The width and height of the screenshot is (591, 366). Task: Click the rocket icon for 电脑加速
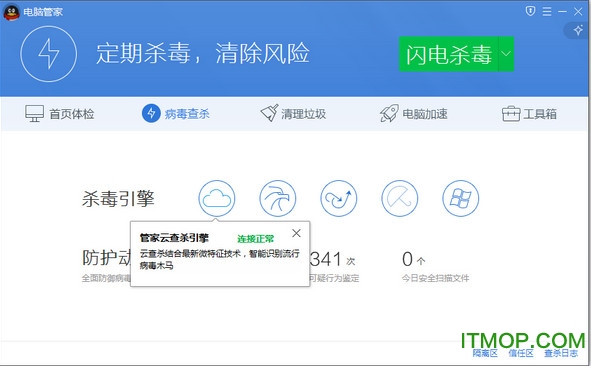(x=389, y=113)
